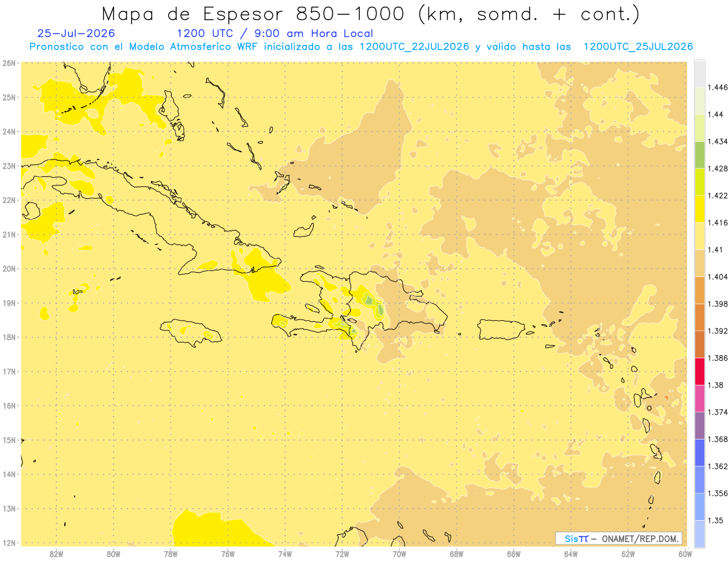The width and height of the screenshot is (728, 562).
Task: Click the "1.362" colorbar value
Action: 717,466
